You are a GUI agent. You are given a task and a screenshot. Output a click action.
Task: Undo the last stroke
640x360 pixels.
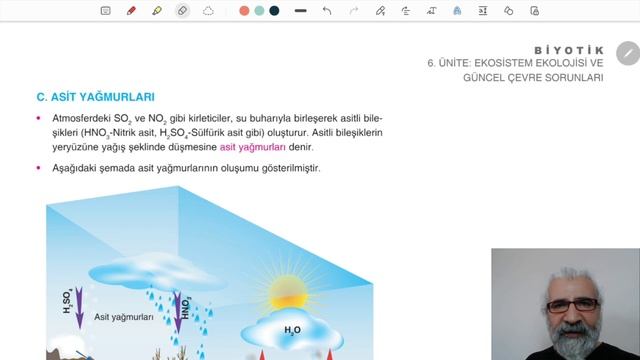click(327, 11)
